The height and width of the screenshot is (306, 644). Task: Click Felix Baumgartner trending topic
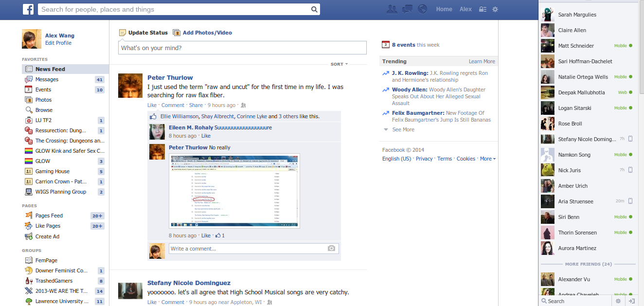(418, 113)
